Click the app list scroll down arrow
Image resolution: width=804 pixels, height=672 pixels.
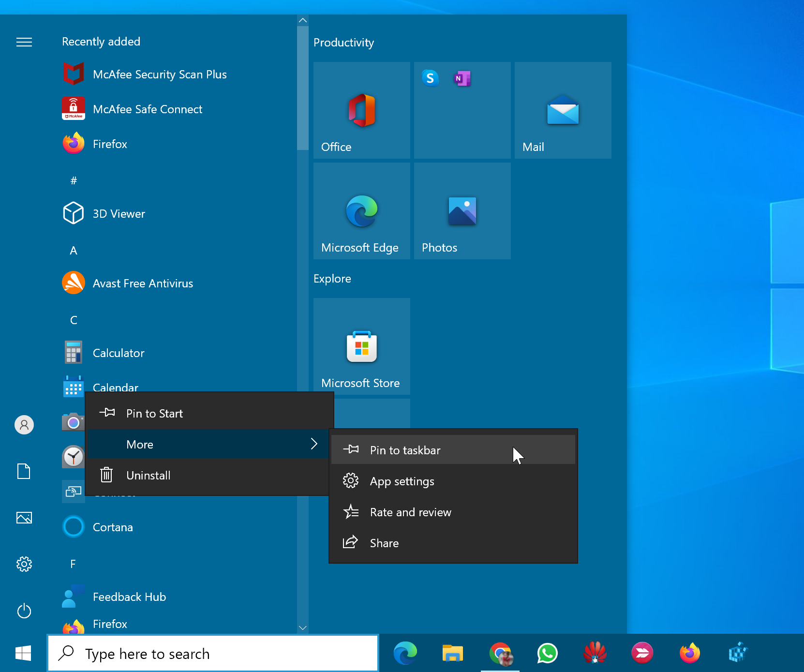point(303,627)
